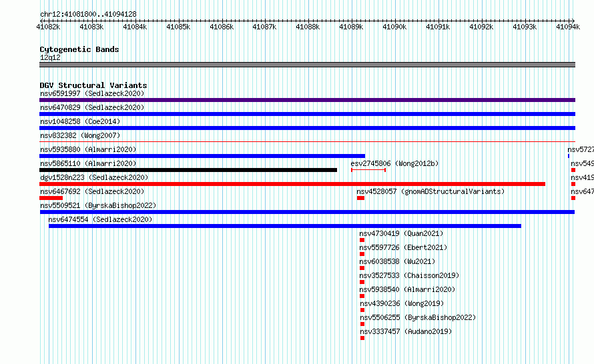Click the 41093k ruler tick label
This screenshot has width=594, height=364.
coord(525,27)
